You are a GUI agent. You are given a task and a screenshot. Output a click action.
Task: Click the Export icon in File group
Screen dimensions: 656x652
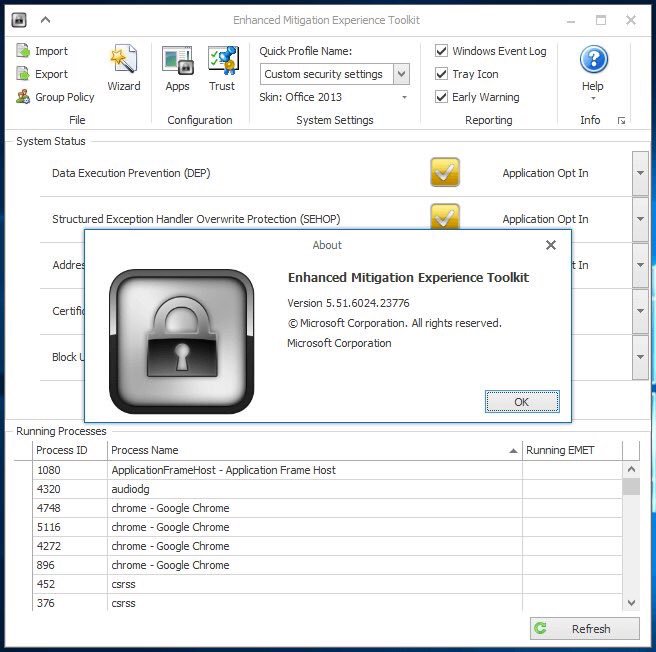tap(24, 74)
